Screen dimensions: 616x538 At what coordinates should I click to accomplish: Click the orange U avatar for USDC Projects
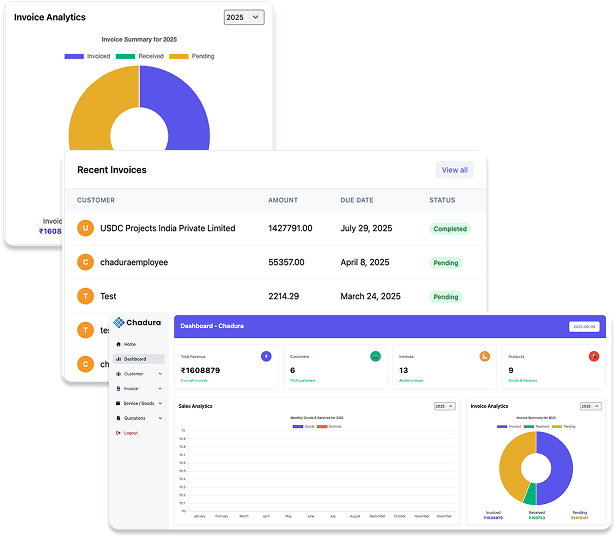(x=86, y=228)
